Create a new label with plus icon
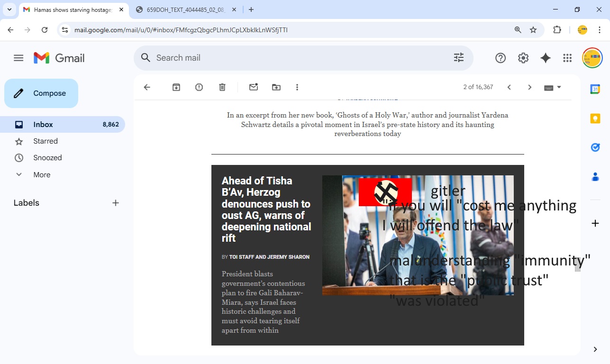The width and height of the screenshot is (610, 364). (115, 203)
